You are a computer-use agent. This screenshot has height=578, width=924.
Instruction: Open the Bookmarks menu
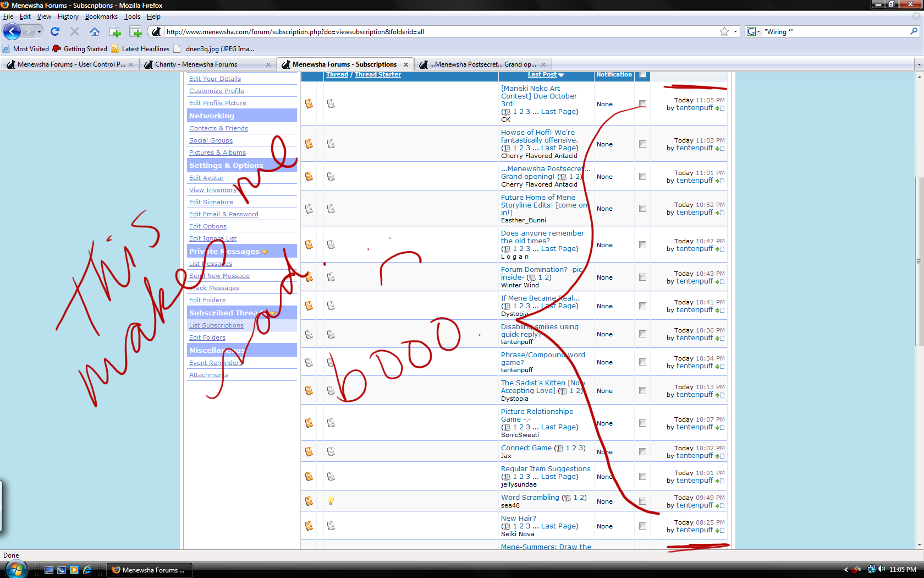pos(101,17)
